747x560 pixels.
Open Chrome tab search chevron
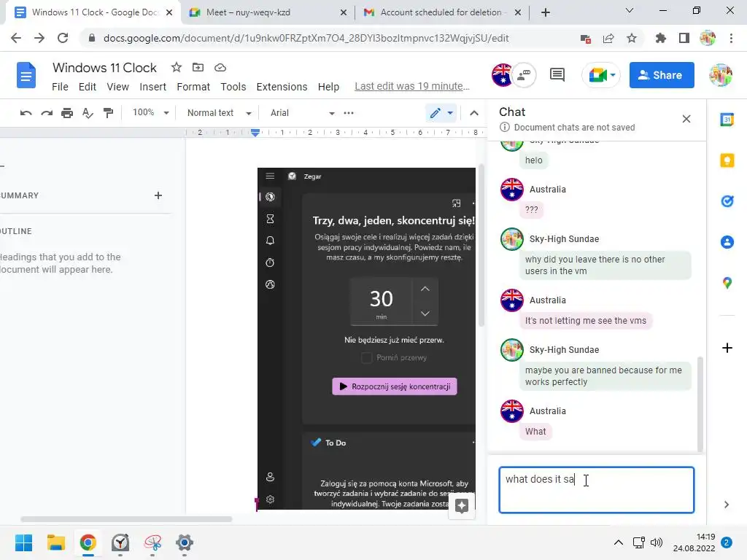630,10
